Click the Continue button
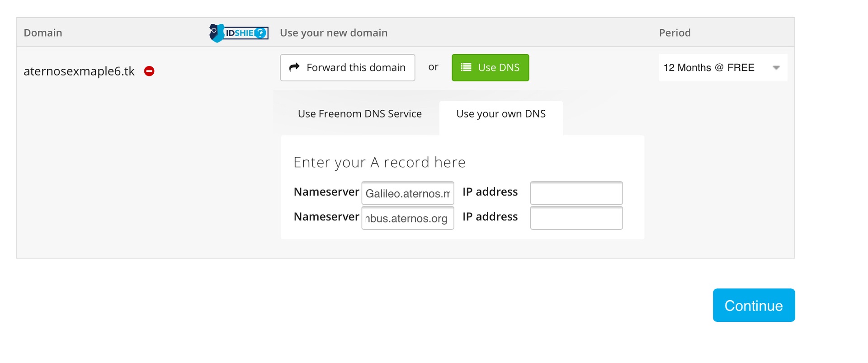The image size is (868, 363). click(x=754, y=305)
